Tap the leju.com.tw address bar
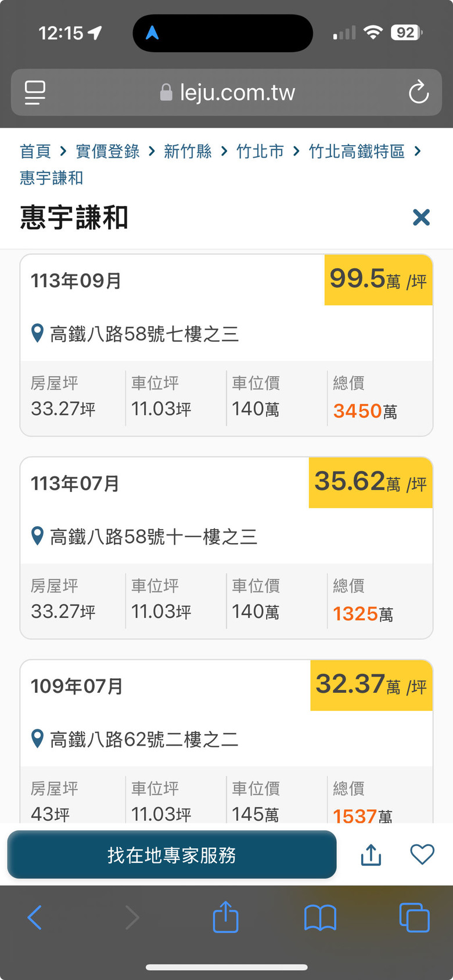This screenshot has width=453, height=980. (x=227, y=93)
